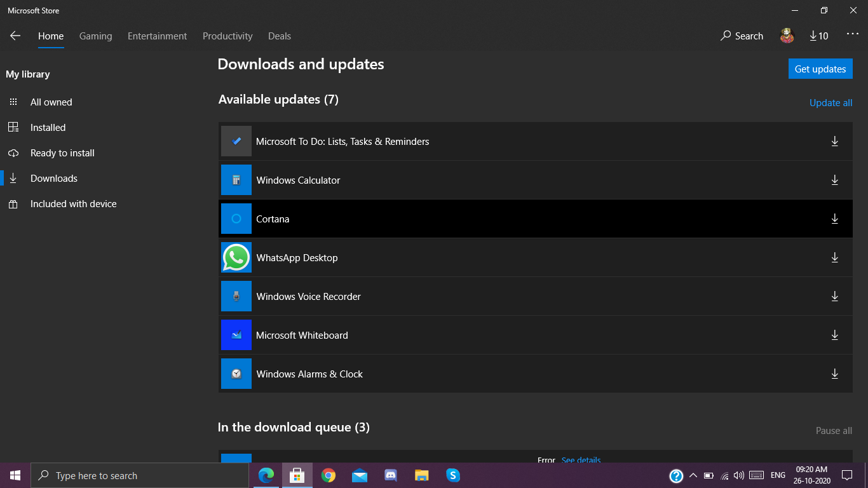868x488 pixels.
Task: Click the Microsoft To Do app icon
Action: coord(236,141)
